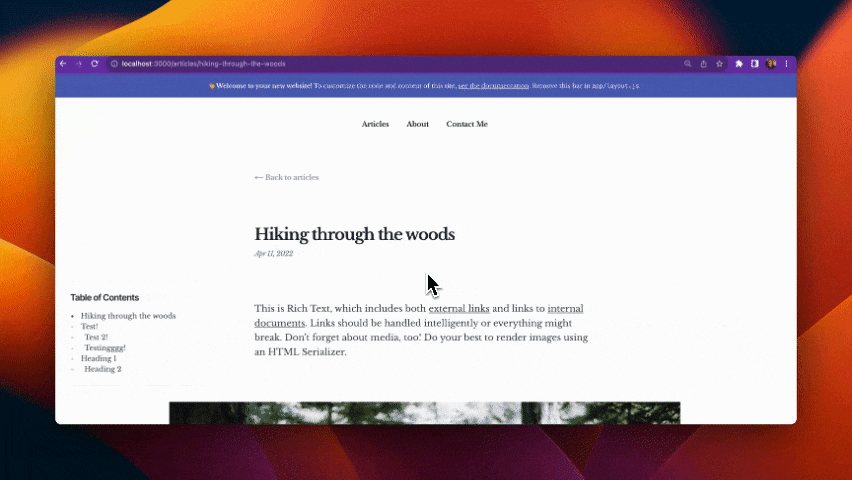Jump to 'Testingggg!' in table of contents

point(105,348)
